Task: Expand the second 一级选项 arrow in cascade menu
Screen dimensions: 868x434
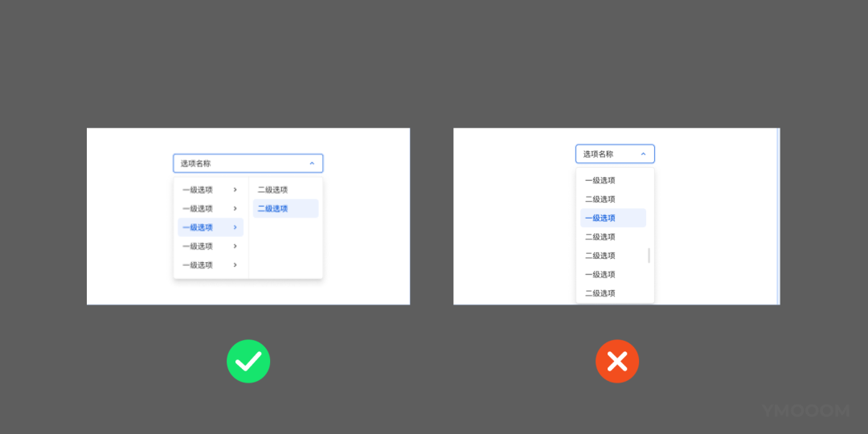Action: coord(235,209)
